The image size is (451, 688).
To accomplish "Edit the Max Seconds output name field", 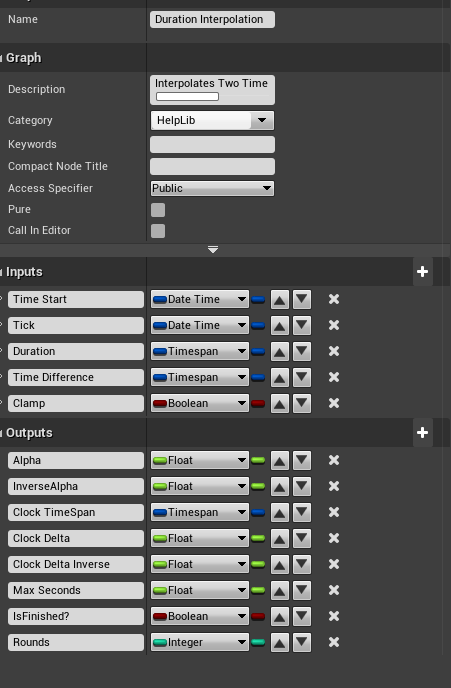I will pyautogui.click(x=75, y=590).
